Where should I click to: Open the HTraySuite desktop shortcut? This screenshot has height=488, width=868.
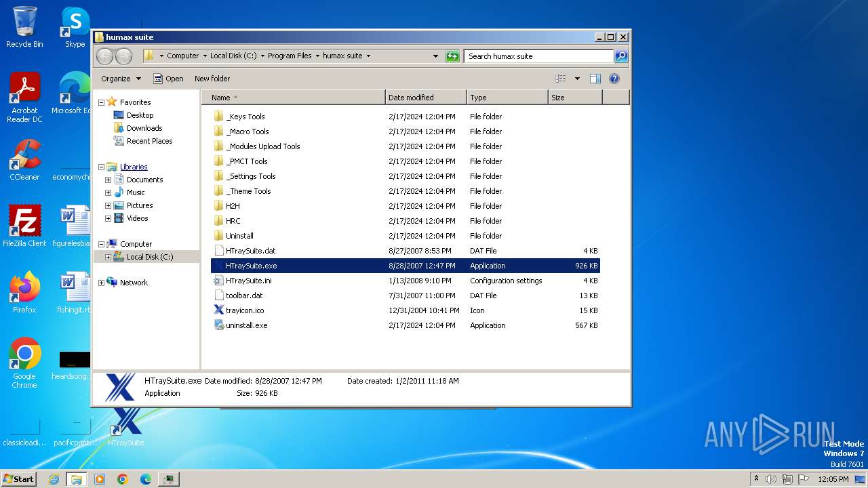126,427
